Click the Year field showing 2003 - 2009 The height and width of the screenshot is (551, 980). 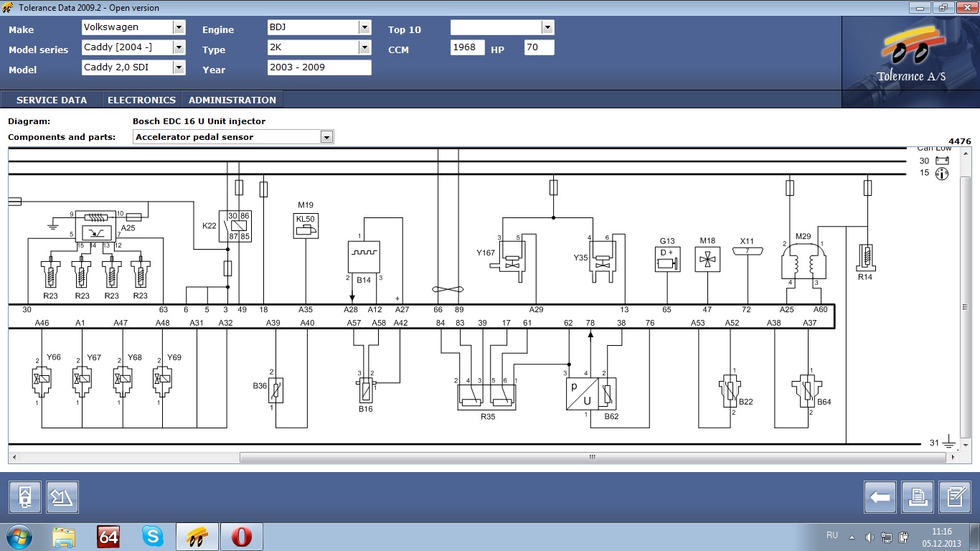point(319,67)
